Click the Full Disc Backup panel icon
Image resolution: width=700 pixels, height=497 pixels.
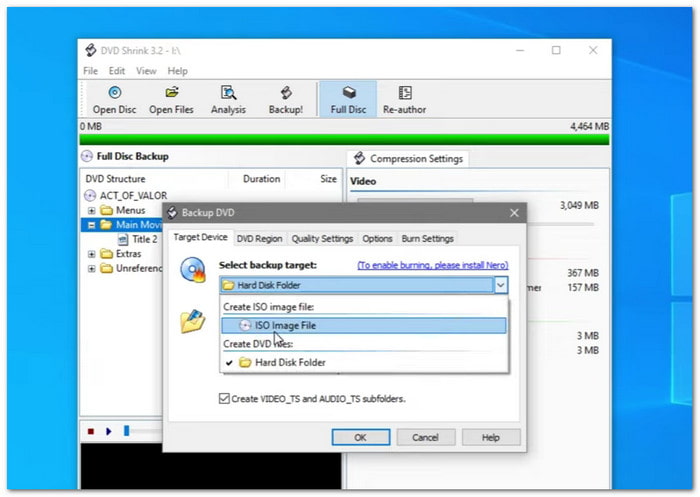(87, 156)
